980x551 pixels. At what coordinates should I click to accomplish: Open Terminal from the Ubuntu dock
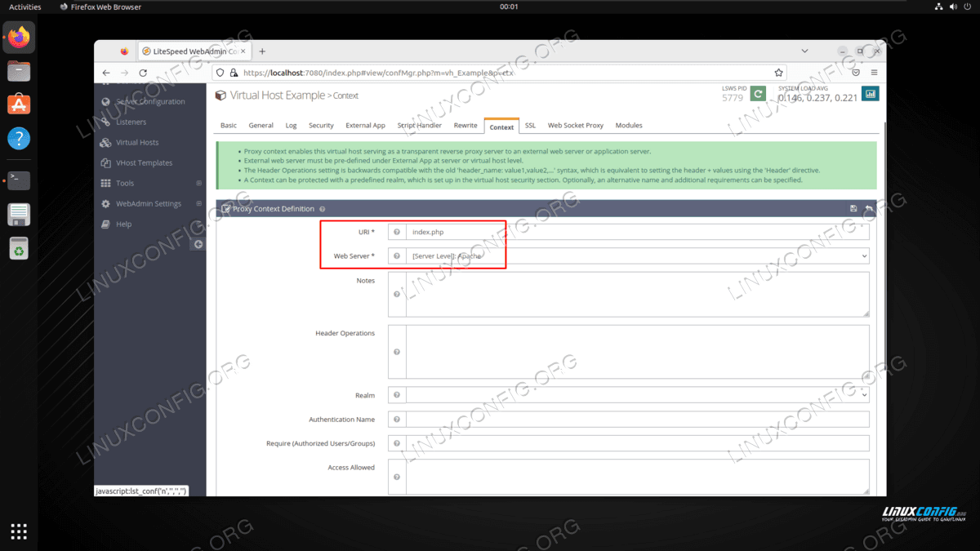19,180
